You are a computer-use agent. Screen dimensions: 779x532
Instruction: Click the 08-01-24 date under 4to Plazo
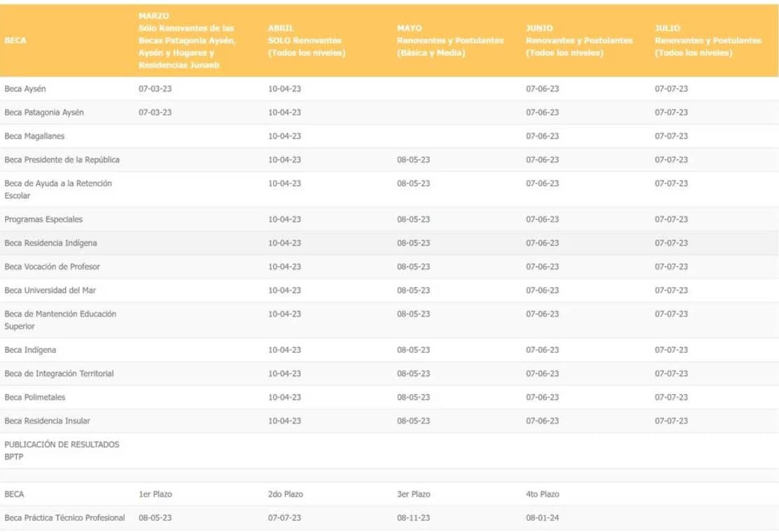pos(542,518)
